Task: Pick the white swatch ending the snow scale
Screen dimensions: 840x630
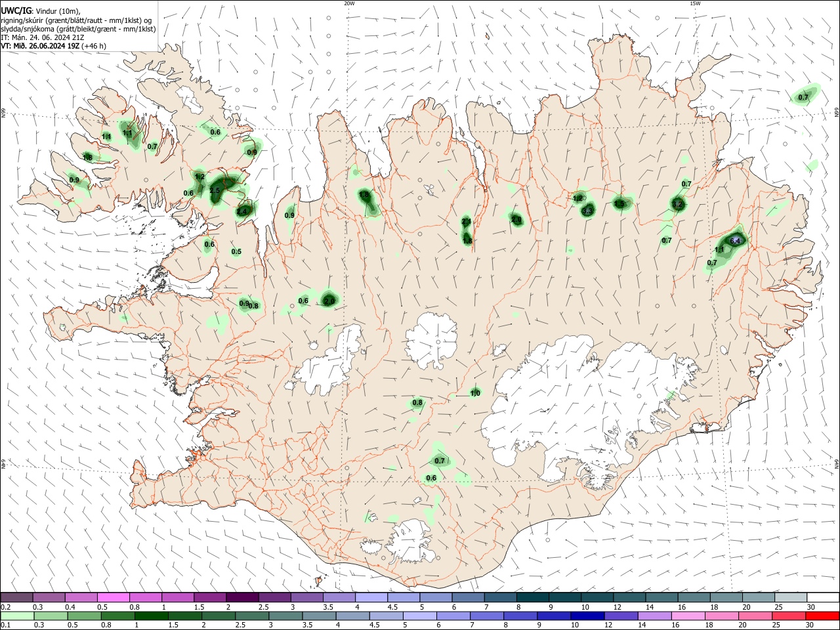Action: (x=823, y=597)
